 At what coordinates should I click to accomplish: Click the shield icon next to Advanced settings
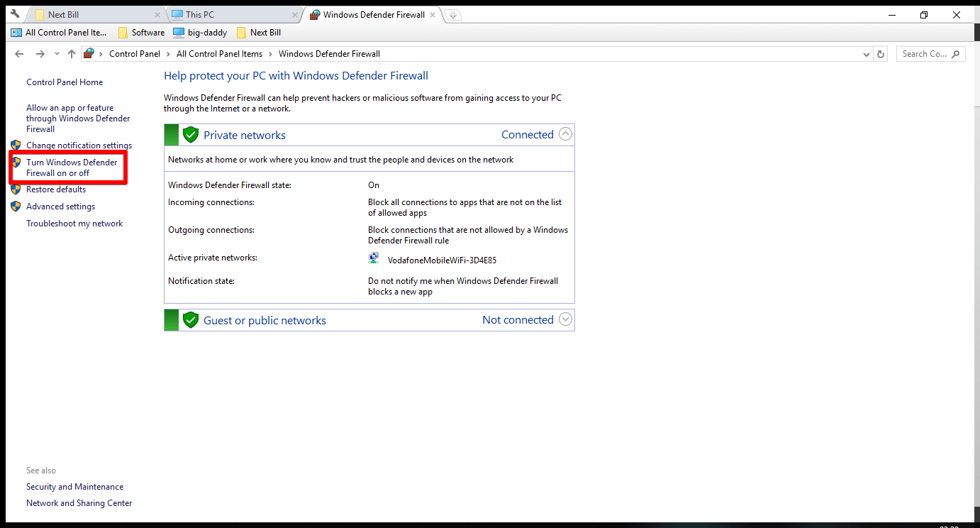point(16,206)
